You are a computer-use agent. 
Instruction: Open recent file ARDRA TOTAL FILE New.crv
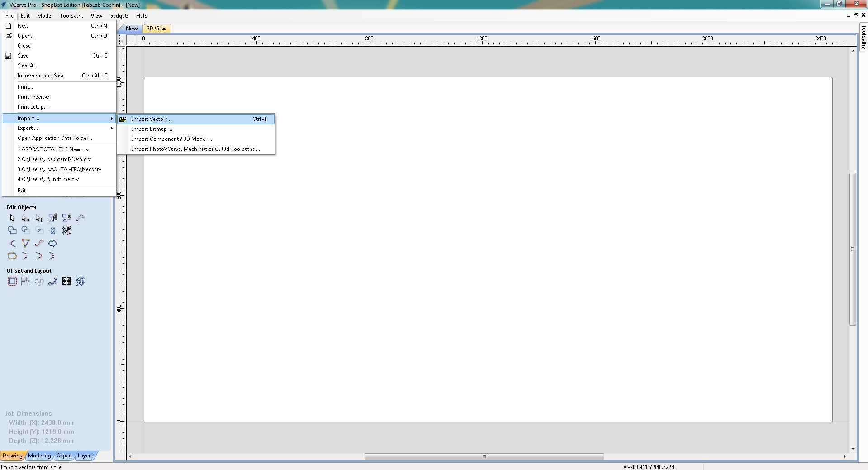point(53,149)
